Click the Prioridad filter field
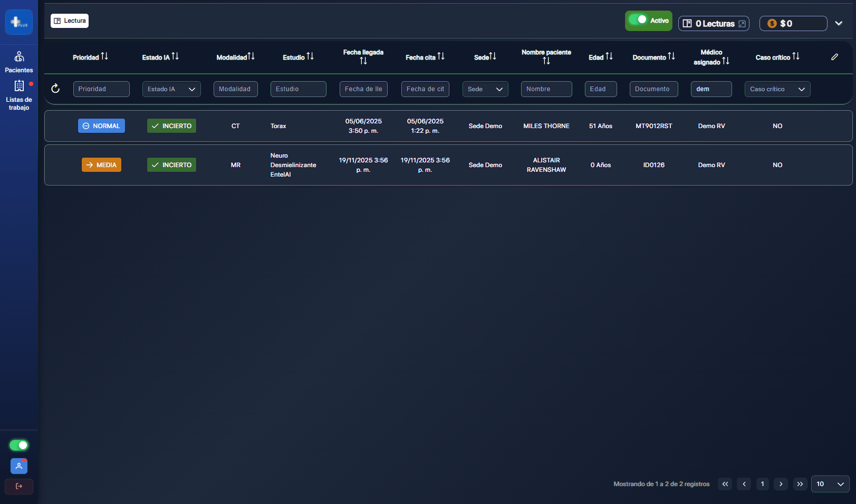The width and height of the screenshot is (856, 504). tap(101, 89)
